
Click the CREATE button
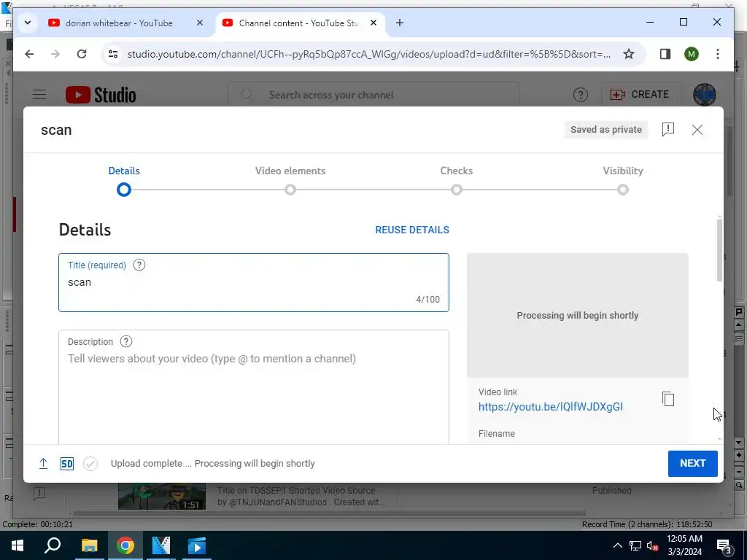coord(640,95)
